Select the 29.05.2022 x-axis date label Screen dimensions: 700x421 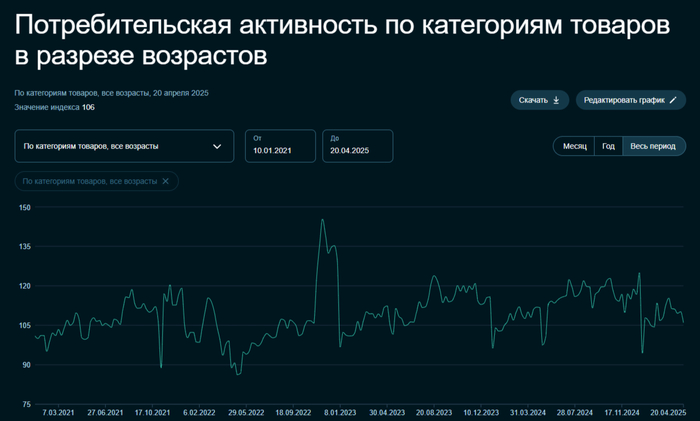[x=246, y=412]
